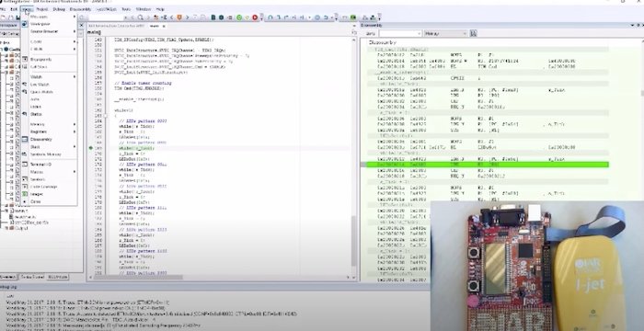644x331 pixels.
Task: Expand the Source Browser submenu
Action: click(x=49, y=31)
